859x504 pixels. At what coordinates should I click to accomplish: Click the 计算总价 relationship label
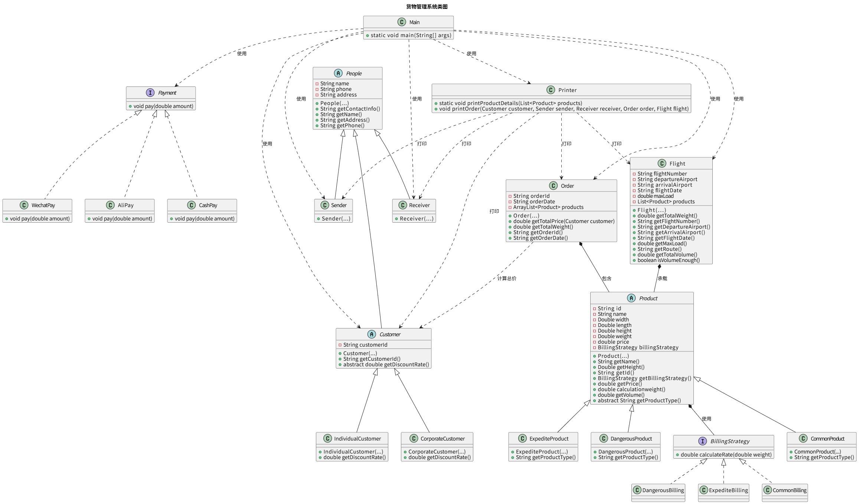(506, 278)
